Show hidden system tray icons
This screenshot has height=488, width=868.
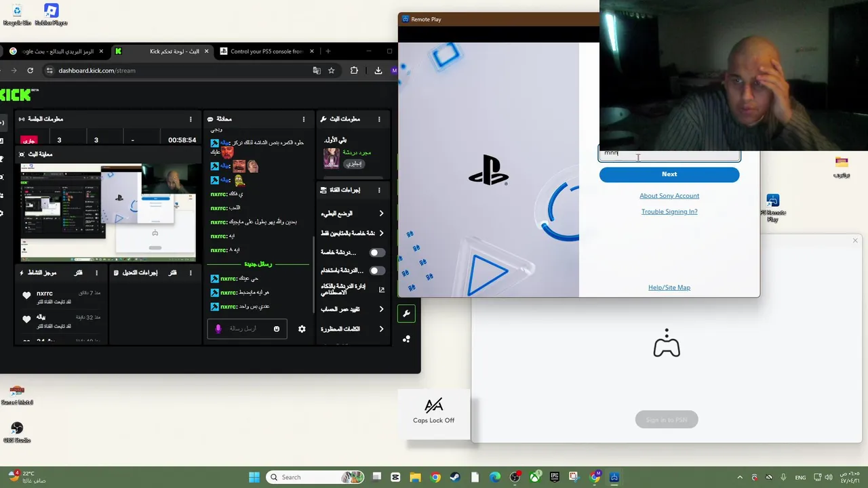[x=740, y=478]
